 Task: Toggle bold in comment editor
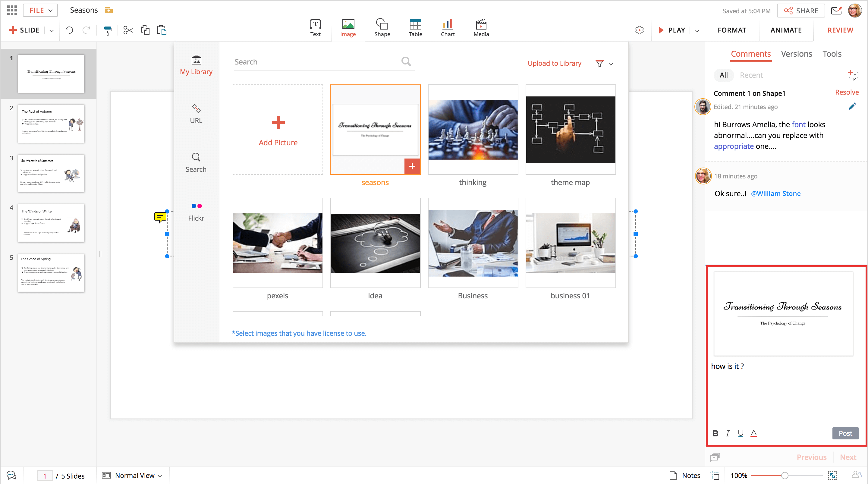[x=715, y=433]
